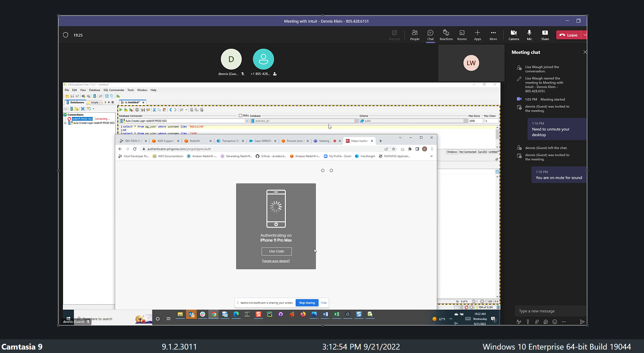Expand the Leave button dropdown arrow
644x353 pixels.
click(x=585, y=35)
